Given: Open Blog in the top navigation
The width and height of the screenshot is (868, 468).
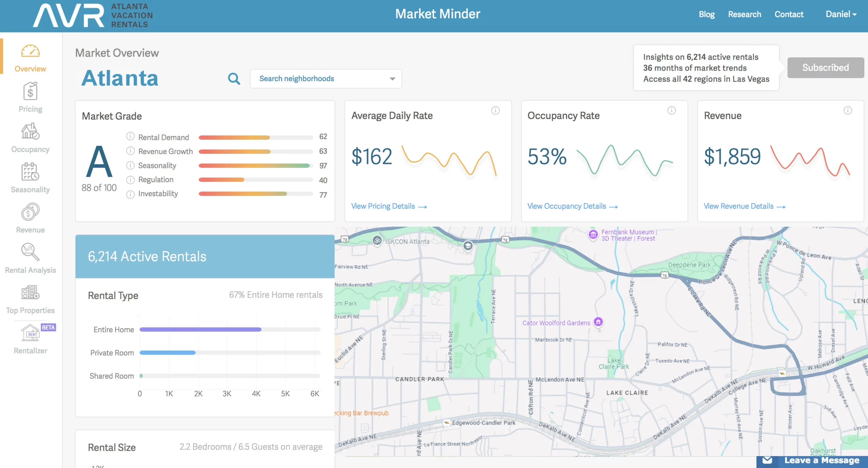Looking at the screenshot, I should pos(707,14).
